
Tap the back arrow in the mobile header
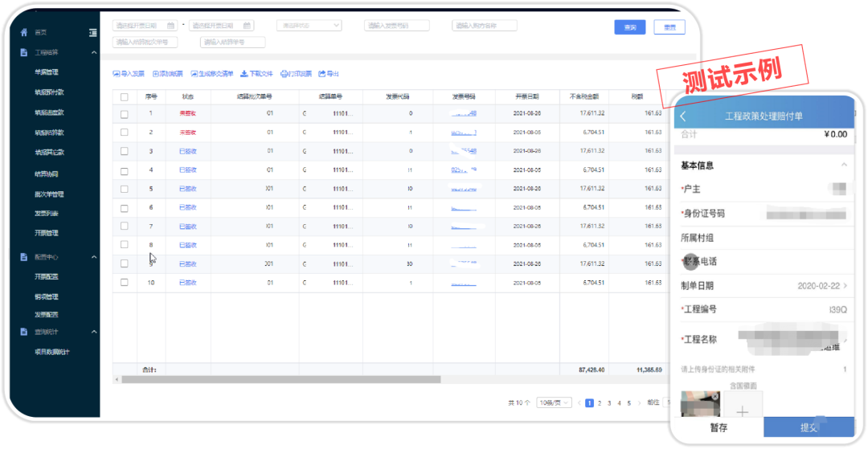pos(683,116)
